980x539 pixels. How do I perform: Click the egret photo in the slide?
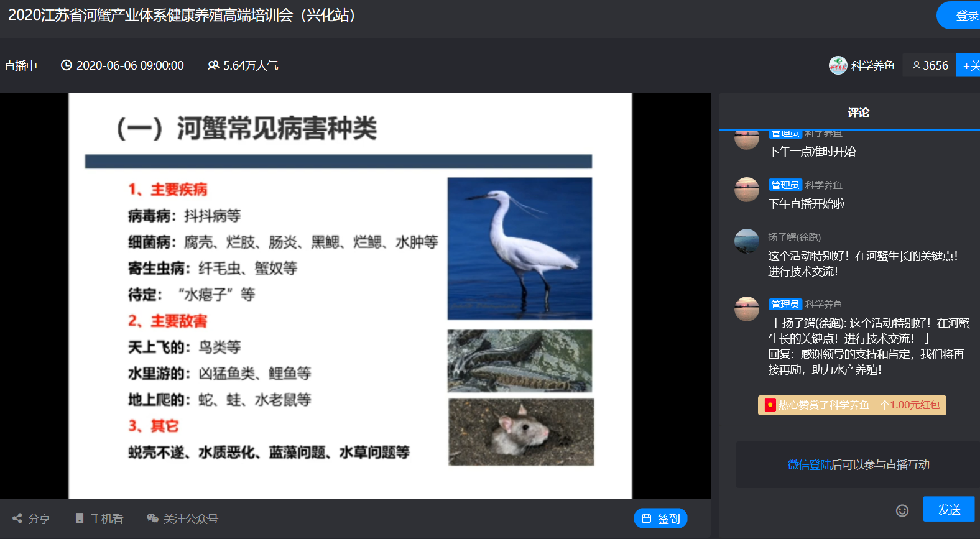tap(520, 249)
